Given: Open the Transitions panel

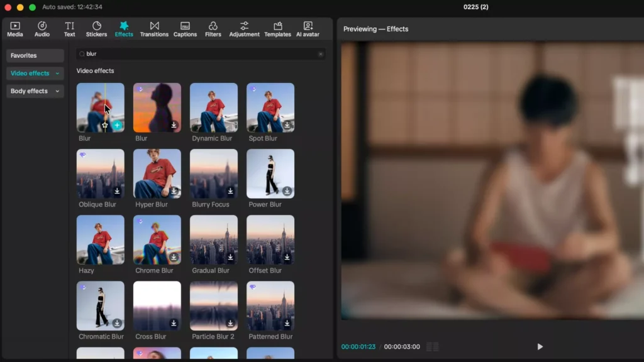Looking at the screenshot, I should coord(154,28).
